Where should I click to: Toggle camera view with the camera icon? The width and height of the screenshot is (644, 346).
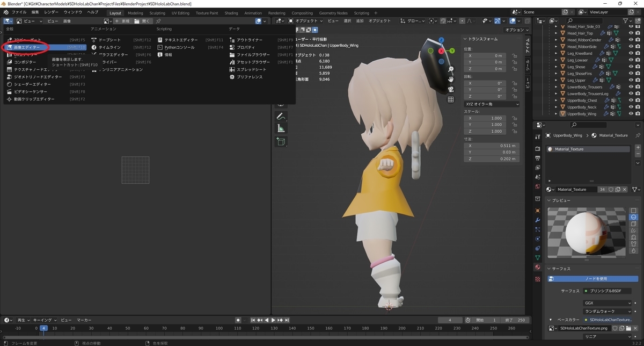click(x=451, y=89)
